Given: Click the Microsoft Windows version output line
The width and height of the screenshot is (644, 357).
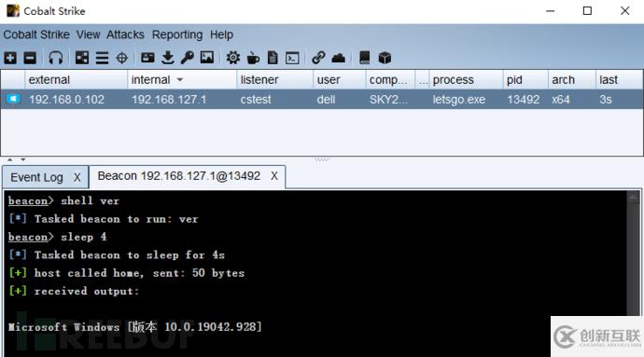Looking at the screenshot, I should [134, 327].
